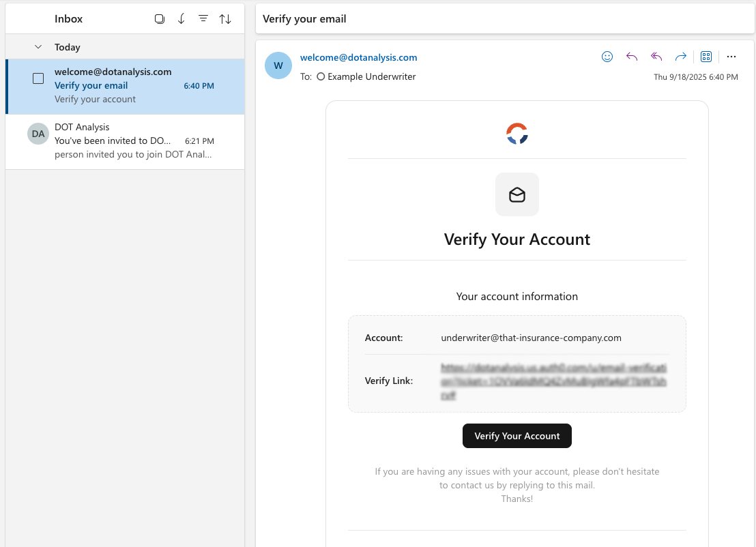Click the DA avatar in message list

click(x=38, y=134)
